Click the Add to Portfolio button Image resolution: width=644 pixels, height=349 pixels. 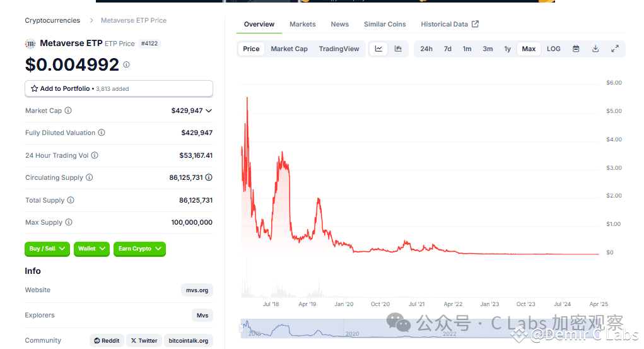tap(119, 88)
